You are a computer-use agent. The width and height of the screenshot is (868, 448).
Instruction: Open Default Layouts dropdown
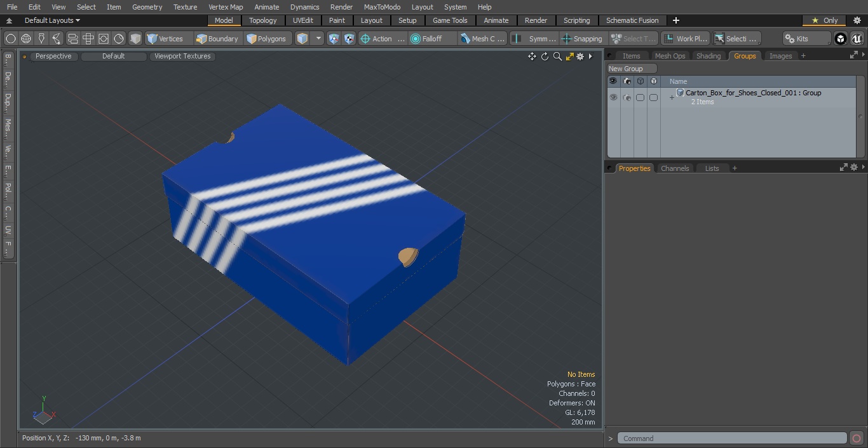click(x=52, y=20)
